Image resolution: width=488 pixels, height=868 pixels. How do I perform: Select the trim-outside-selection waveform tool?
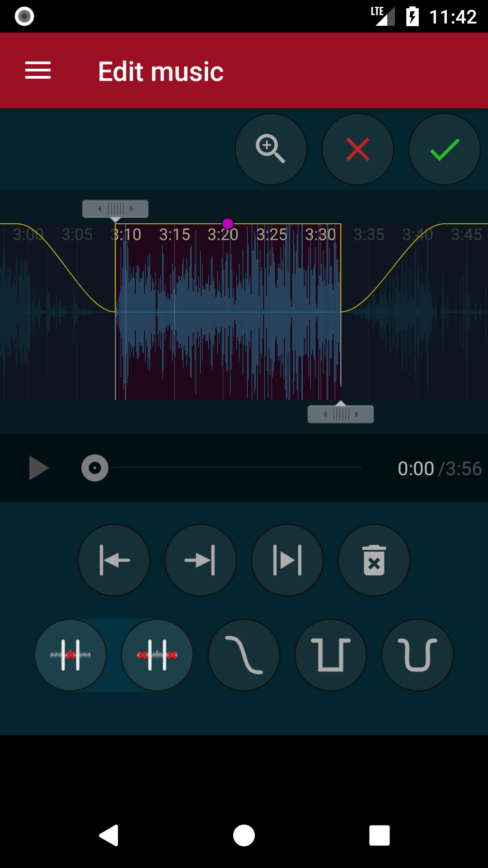click(x=157, y=655)
